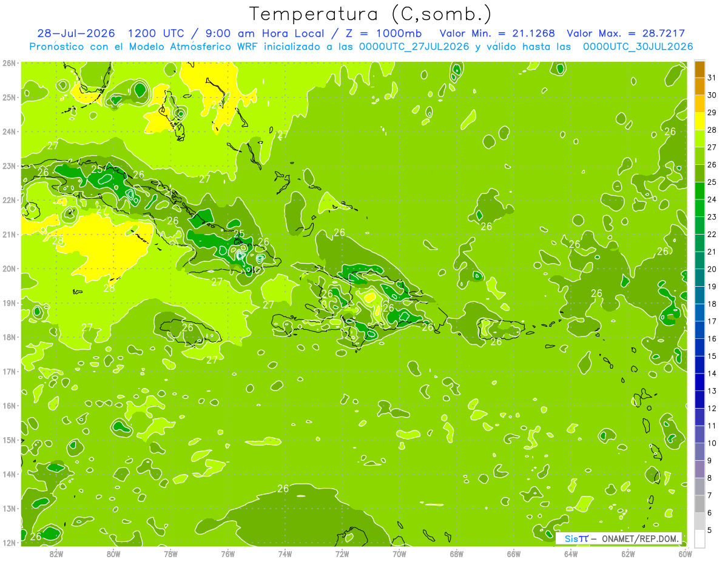The image size is (728, 562).
Task: Click the "26N" latitude axis label
Action: point(9,63)
